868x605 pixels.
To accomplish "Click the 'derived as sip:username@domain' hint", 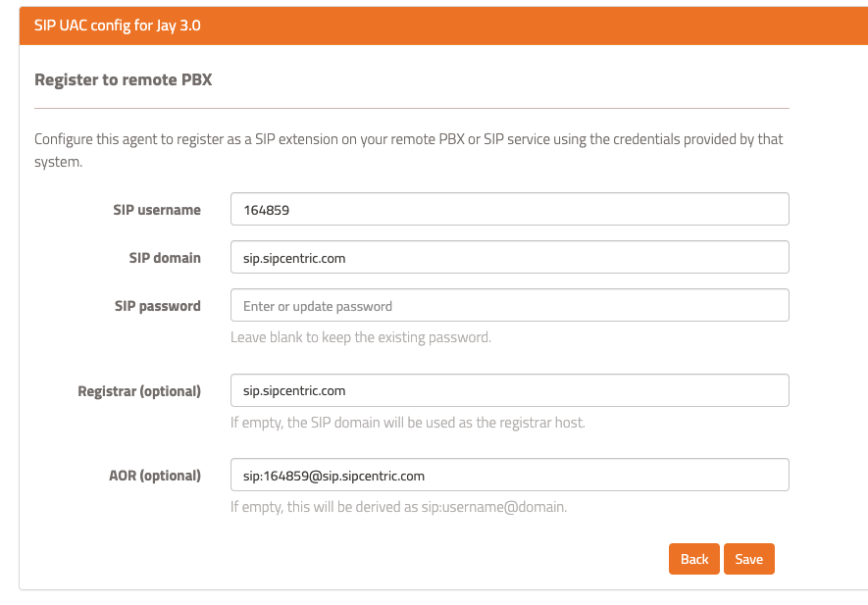I will click(398, 507).
